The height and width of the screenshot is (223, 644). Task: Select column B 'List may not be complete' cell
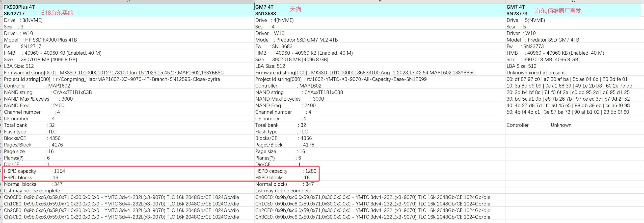point(380,191)
